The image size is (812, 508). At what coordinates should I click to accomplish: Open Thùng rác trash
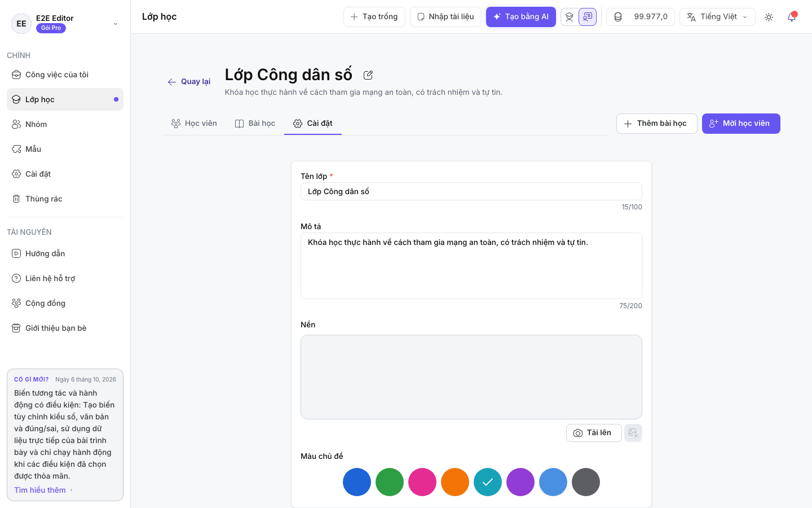[65, 199]
